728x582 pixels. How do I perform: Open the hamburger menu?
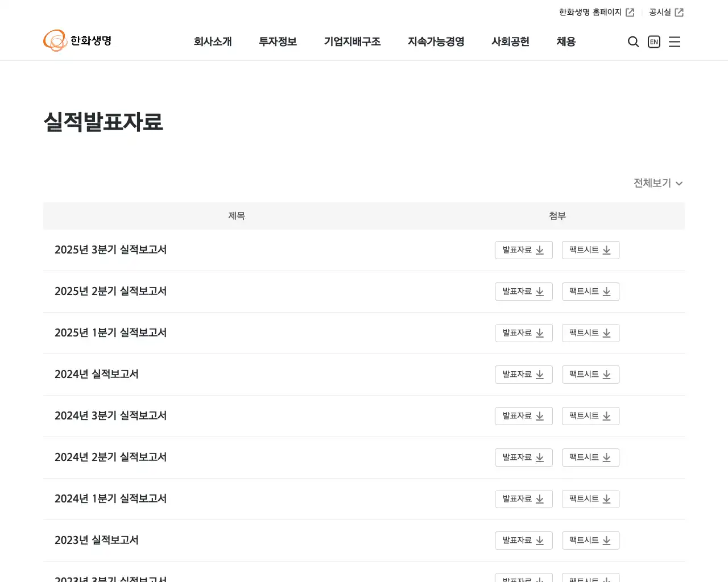tap(675, 41)
